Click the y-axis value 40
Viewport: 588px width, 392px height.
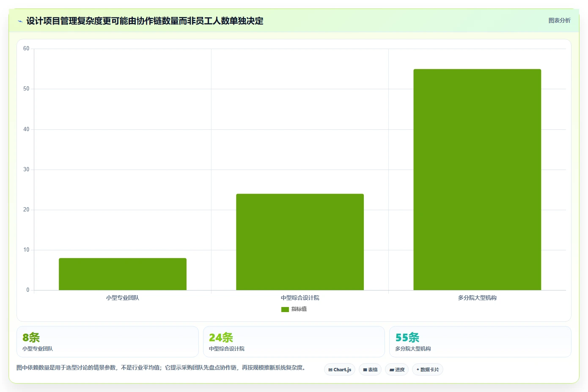(x=26, y=129)
